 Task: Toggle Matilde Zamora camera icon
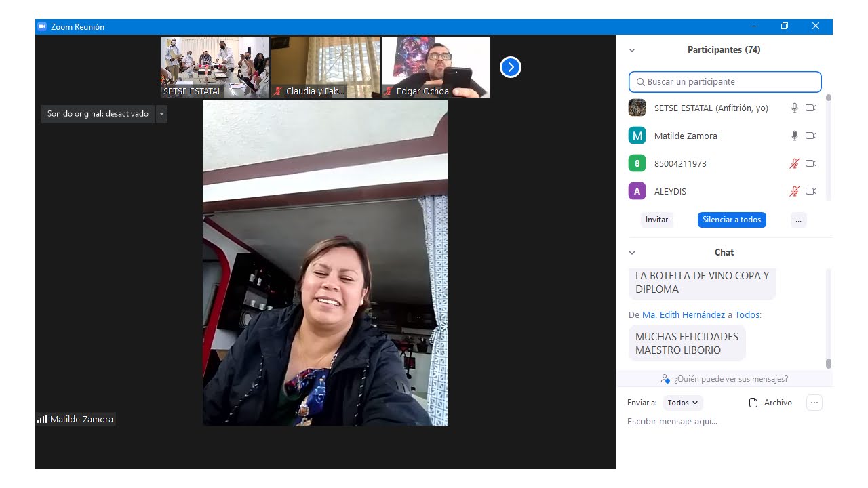(x=811, y=136)
